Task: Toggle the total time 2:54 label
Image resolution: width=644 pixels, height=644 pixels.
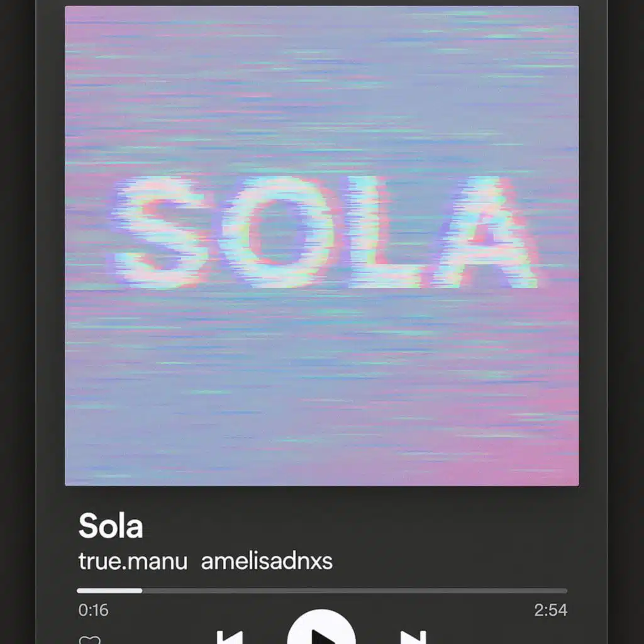Action: pyautogui.click(x=551, y=610)
